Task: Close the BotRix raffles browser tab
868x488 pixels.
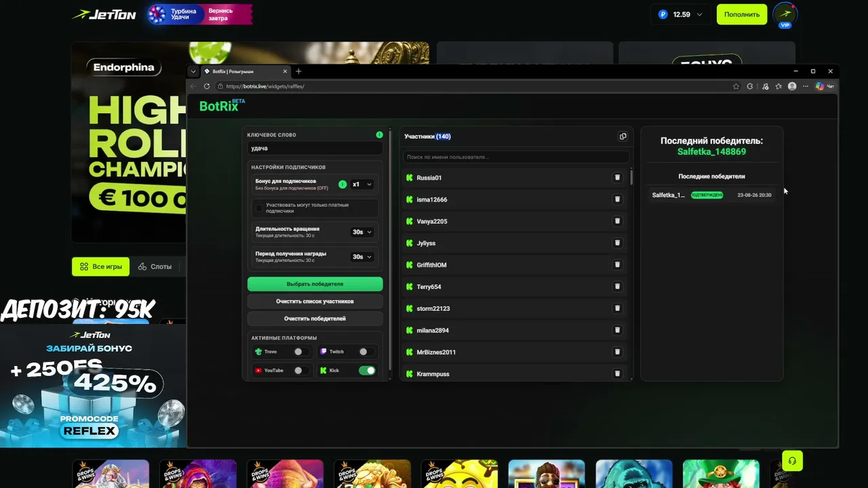Action: [x=285, y=71]
